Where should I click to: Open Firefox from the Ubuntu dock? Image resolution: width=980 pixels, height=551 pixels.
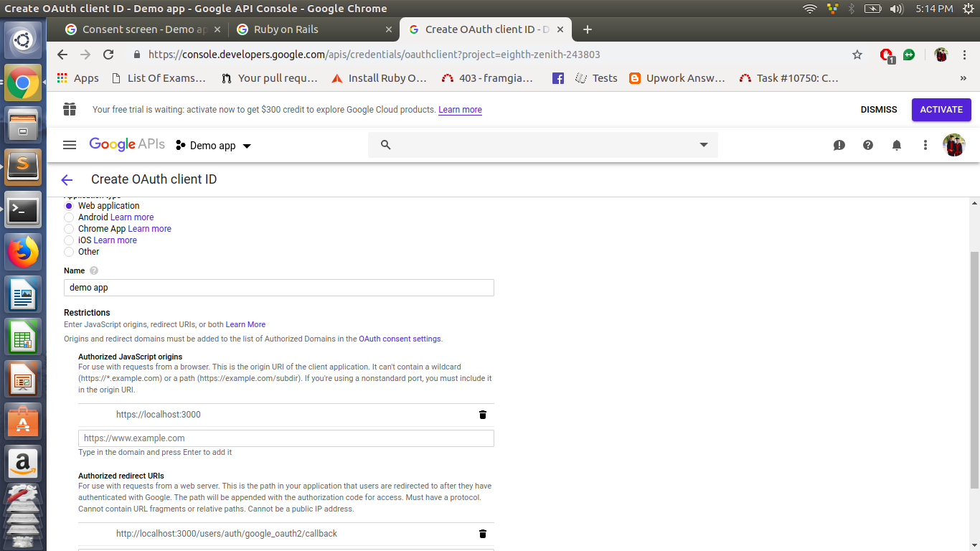(23, 252)
